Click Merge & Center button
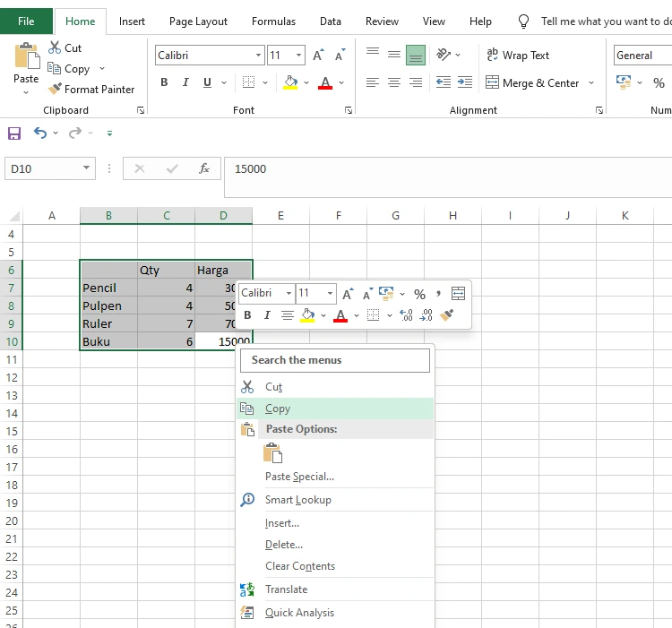Viewport: 672px width, 628px height. pyautogui.click(x=532, y=82)
